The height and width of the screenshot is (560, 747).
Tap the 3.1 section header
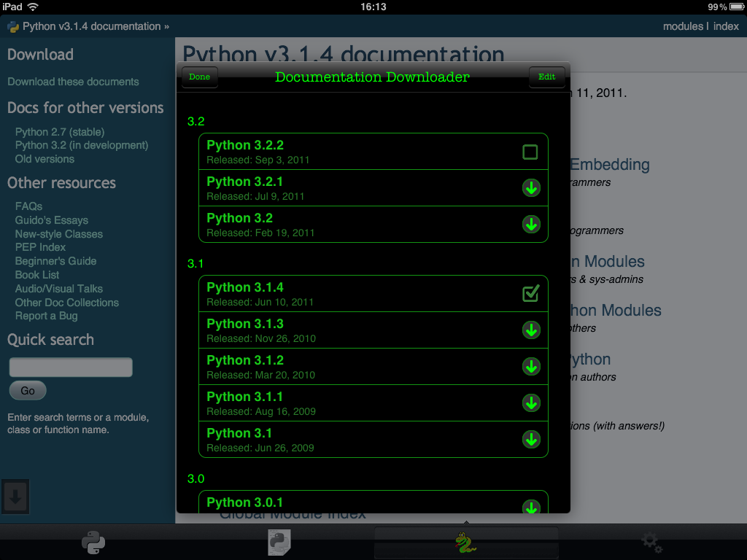point(196,263)
